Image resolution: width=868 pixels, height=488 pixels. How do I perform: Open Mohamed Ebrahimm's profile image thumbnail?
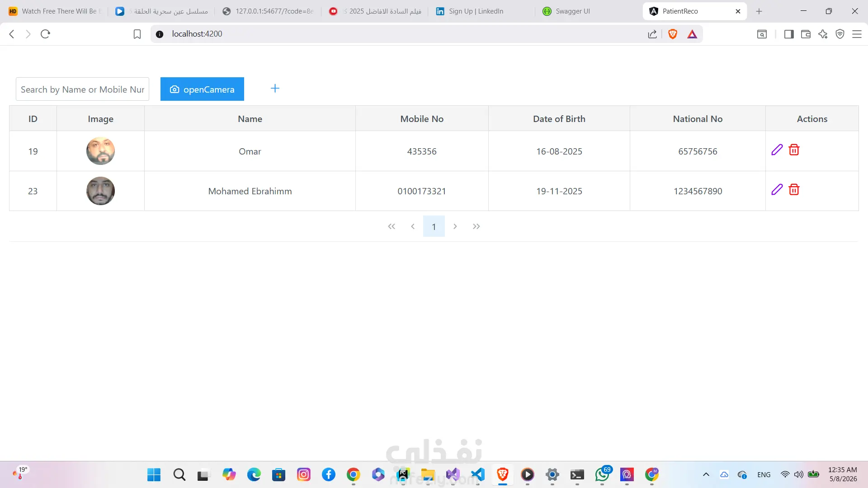pos(100,191)
